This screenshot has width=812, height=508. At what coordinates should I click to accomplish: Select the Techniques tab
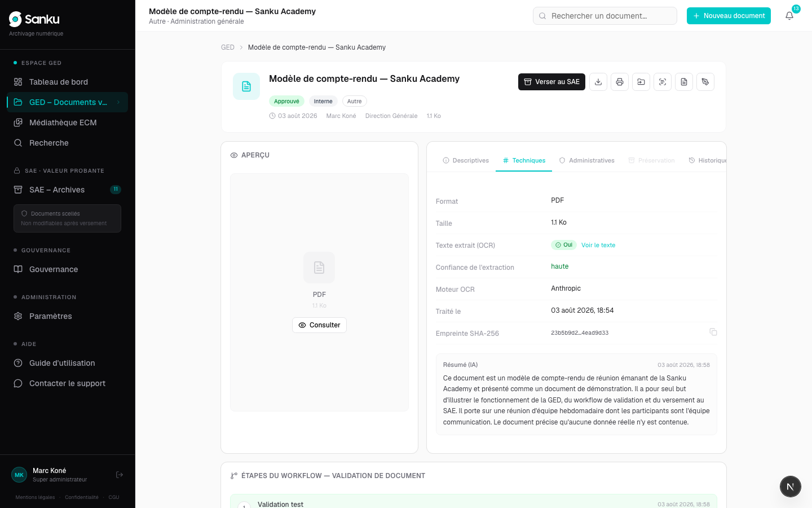[524, 160]
